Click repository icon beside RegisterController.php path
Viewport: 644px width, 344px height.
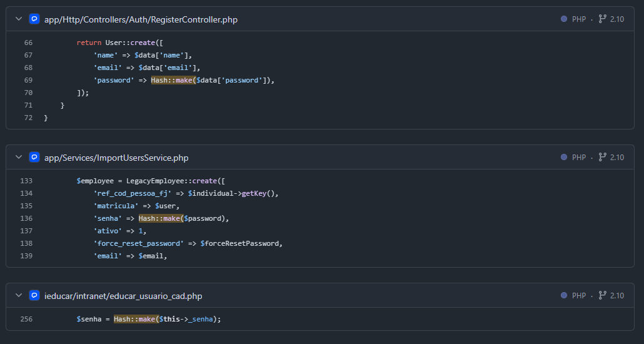click(34, 19)
